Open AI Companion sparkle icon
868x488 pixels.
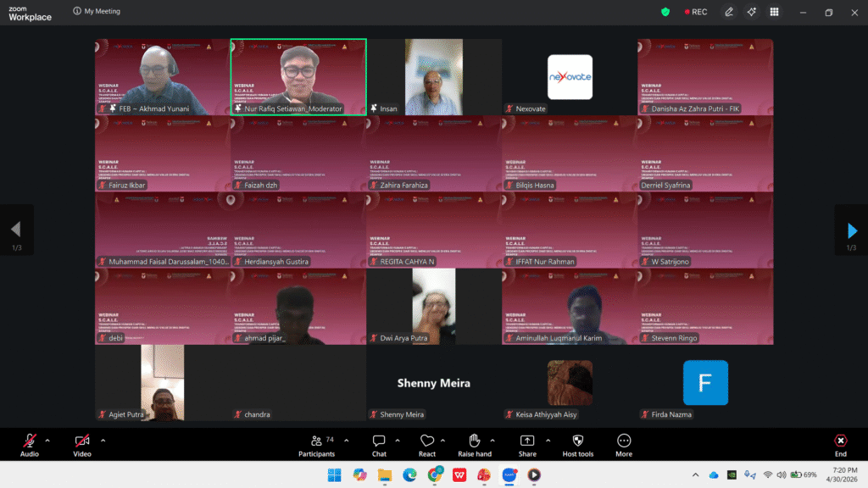pos(751,12)
